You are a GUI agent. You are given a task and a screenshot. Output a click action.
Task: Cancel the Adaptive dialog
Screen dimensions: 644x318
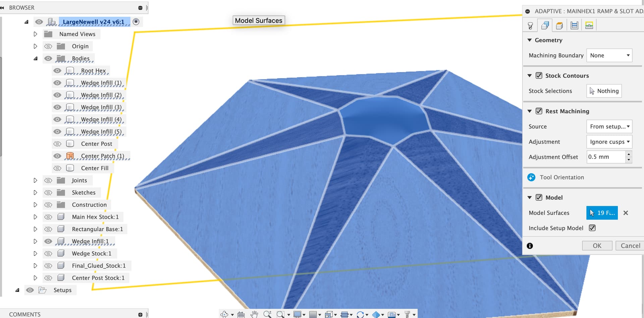[x=630, y=246]
